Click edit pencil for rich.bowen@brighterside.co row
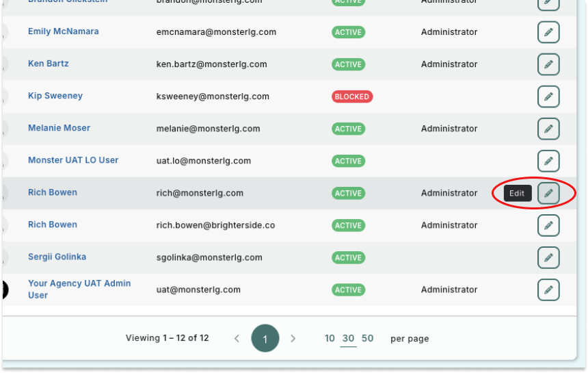The image size is (588, 373). pos(548,225)
